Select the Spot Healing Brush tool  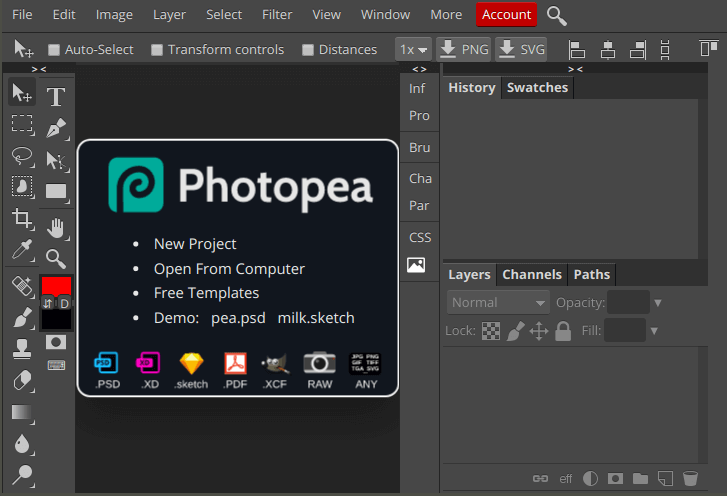click(x=22, y=286)
